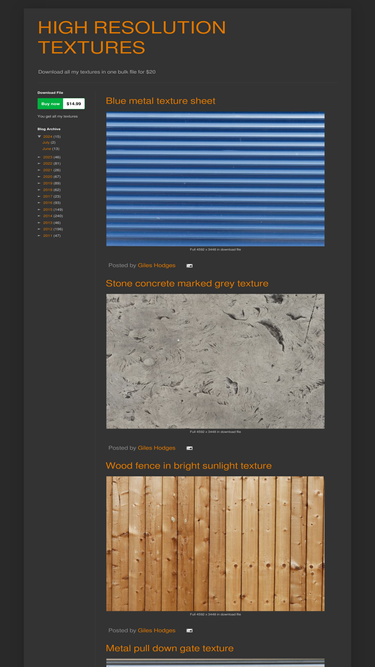The height and width of the screenshot is (667, 375).
Task: Open the 2014 archive year link
Action: (48, 216)
